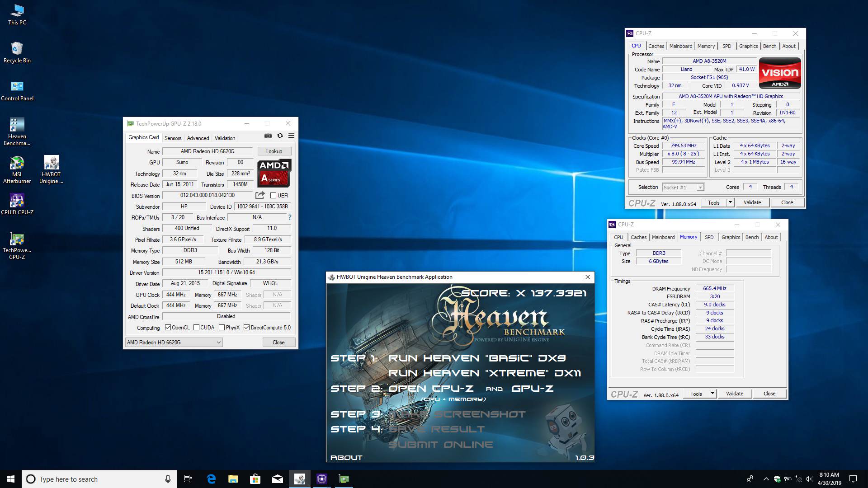Click Tools button in lower CPU-Z window
The height and width of the screenshot is (488, 868).
(696, 394)
